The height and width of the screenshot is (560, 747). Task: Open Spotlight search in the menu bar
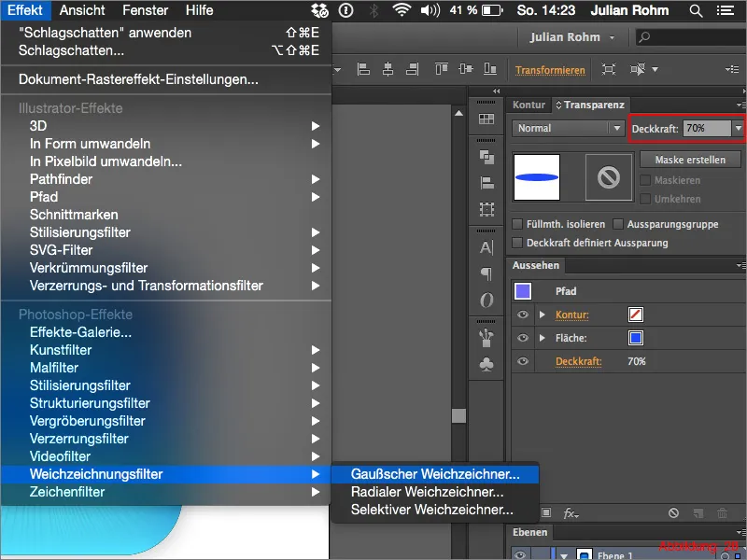[696, 10]
